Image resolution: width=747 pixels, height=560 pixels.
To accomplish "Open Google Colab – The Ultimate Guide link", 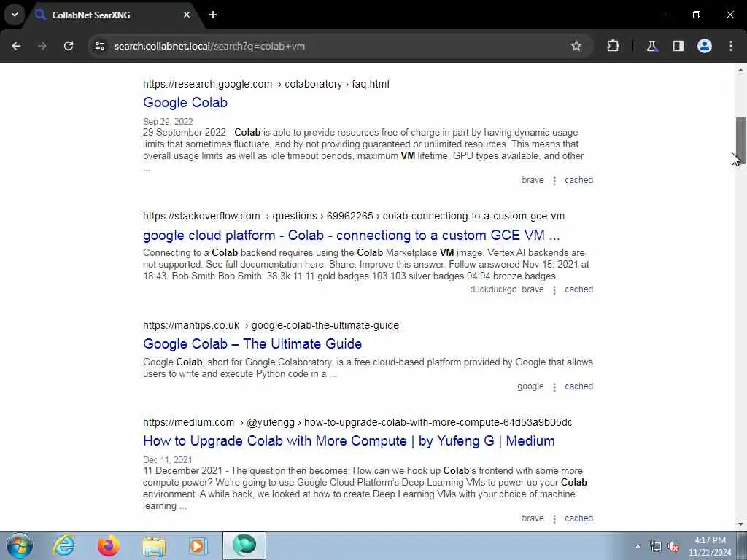I will point(252,344).
